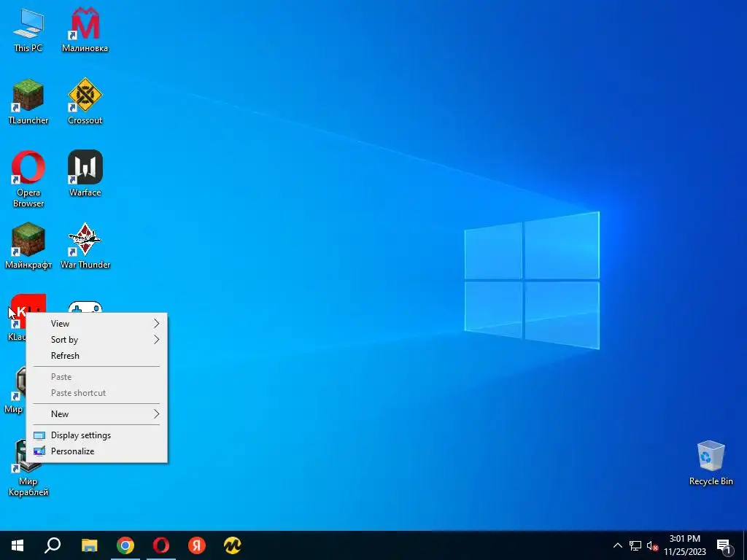Open the muted volume tray icon

pyautogui.click(x=652, y=545)
